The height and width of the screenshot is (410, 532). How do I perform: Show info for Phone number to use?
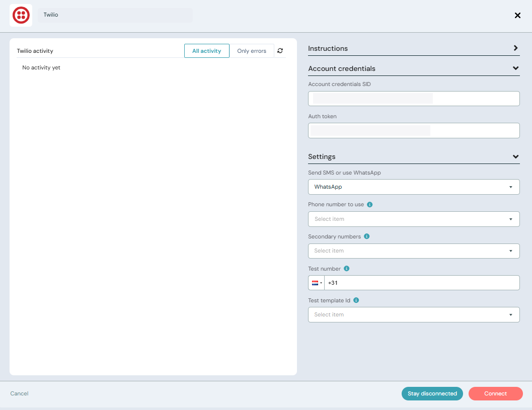(x=370, y=204)
